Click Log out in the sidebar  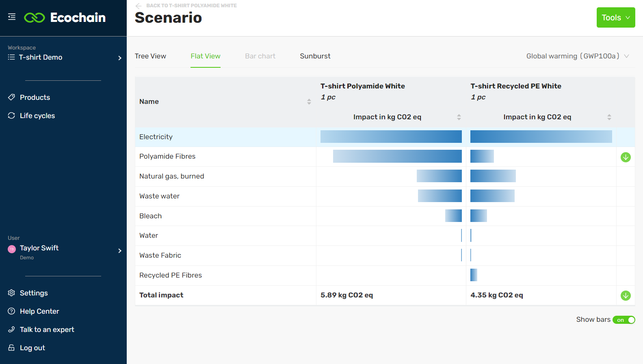tap(32, 348)
